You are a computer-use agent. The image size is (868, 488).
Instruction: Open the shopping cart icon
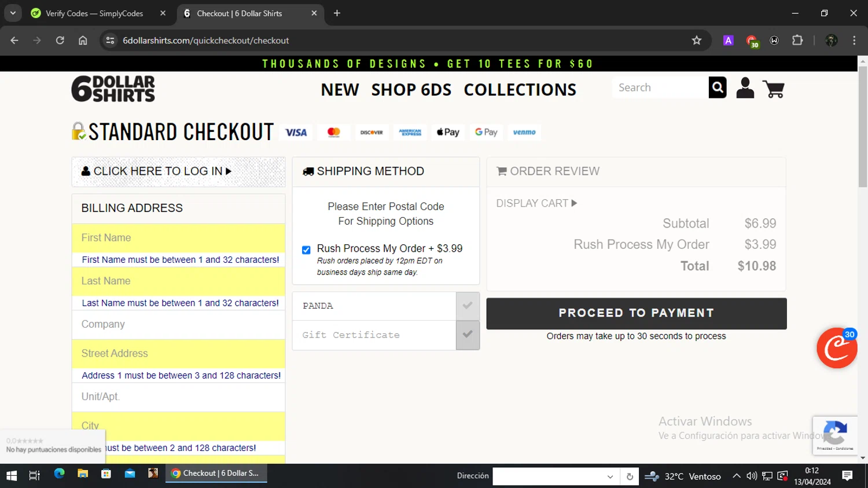pos(773,89)
